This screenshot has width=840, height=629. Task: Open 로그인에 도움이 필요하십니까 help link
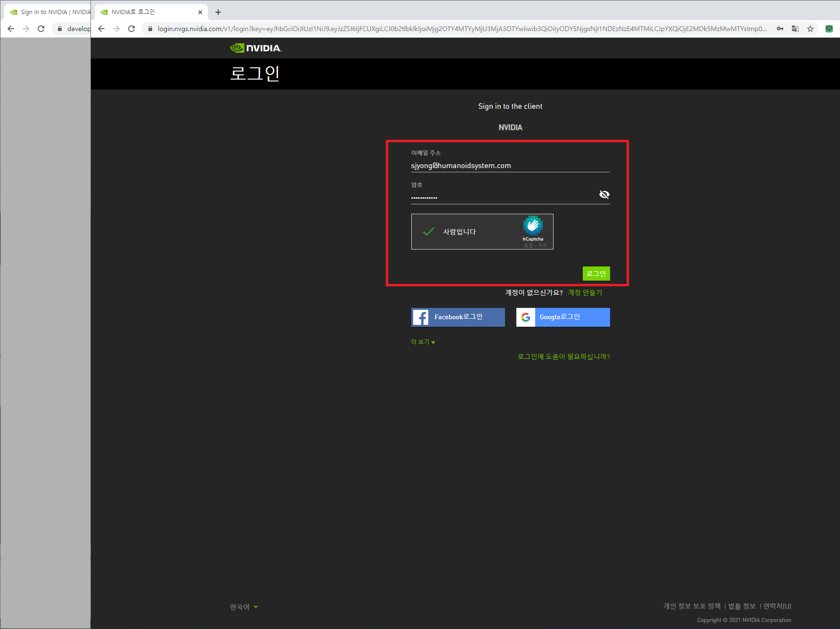pyautogui.click(x=563, y=356)
